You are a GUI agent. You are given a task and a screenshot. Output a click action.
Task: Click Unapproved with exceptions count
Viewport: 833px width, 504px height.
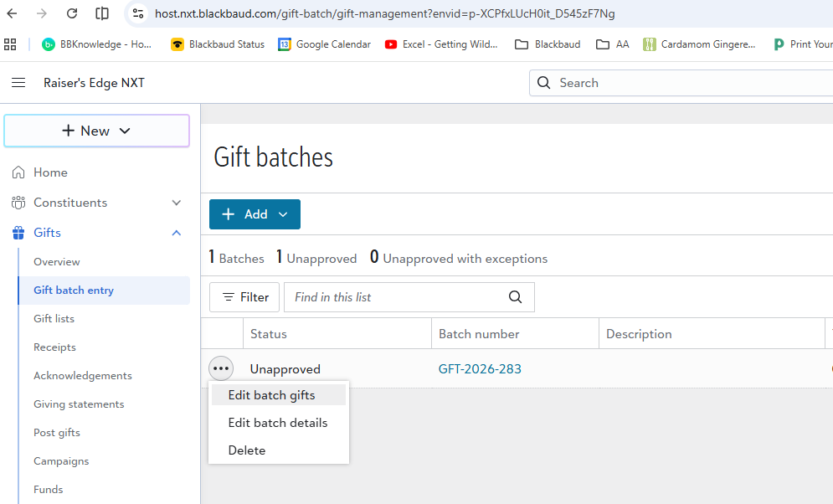(459, 258)
